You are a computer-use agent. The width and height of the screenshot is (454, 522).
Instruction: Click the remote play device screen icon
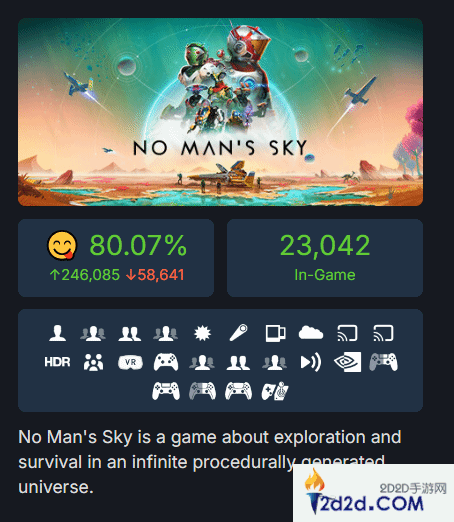click(x=275, y=333)
